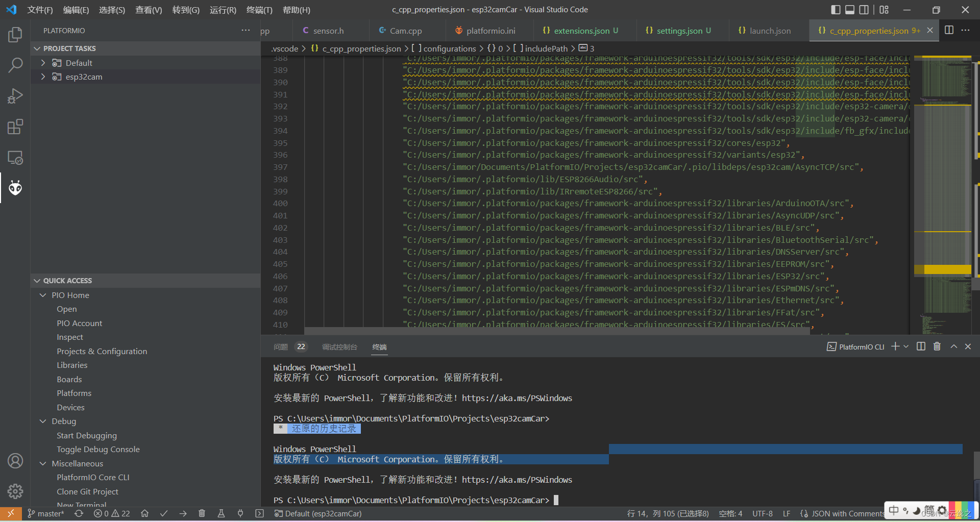
Task: Kill terminal with trash icon
Action: tap(937, 346)
